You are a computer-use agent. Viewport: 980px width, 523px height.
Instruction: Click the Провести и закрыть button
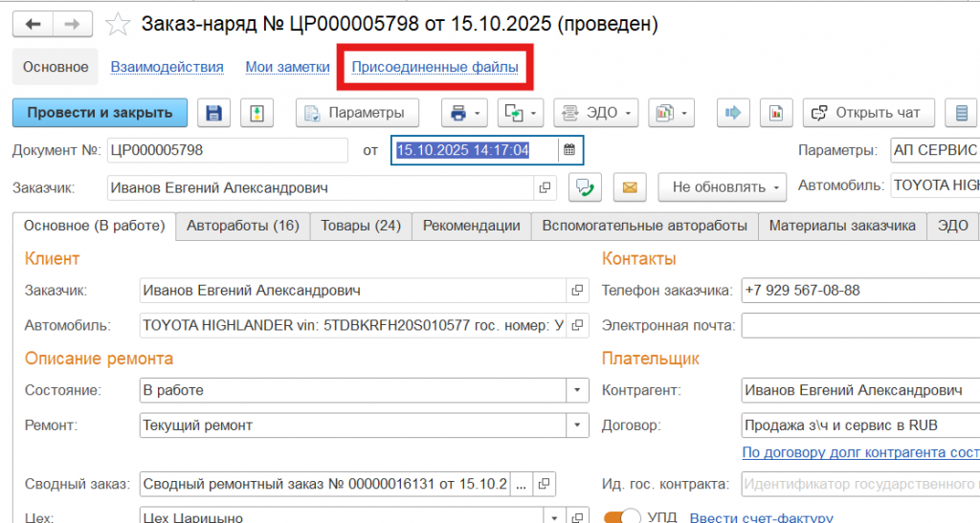[x=100, y=113]
